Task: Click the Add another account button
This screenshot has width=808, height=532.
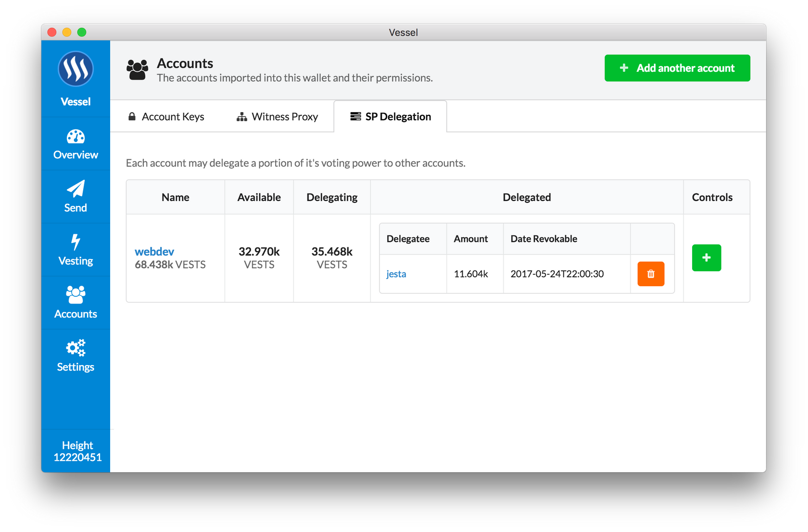Action: tap(677, 68)
